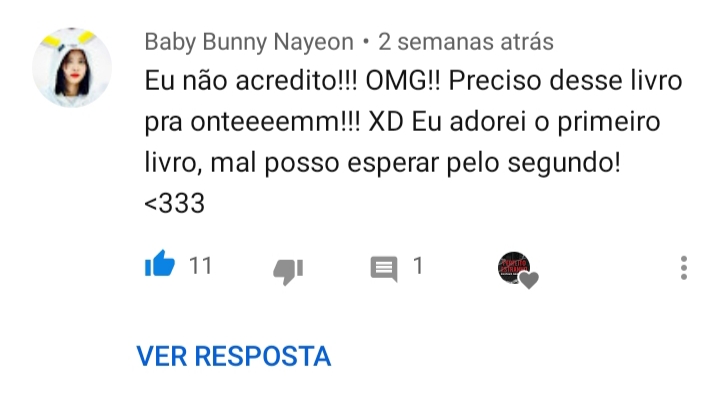Image resolution: width=720 pixels, height=416 pixels.
Task: Click the small gray heart on the creator badge
Action: [x=529, y=280]
